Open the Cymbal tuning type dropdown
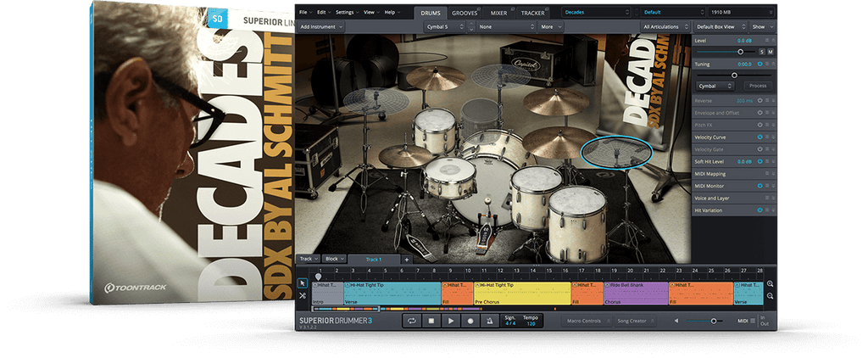The height and width of the screenshot is (358, 868). [x=715, y=86]
